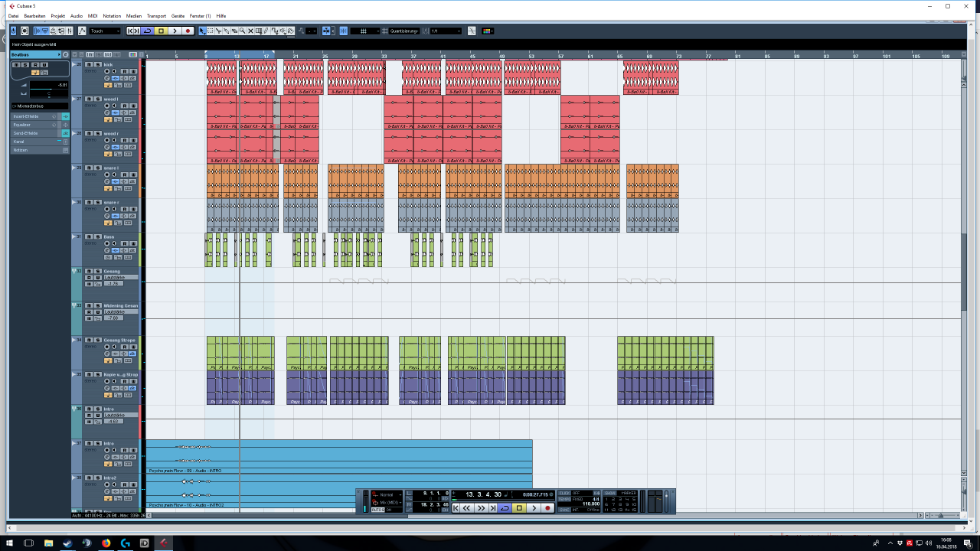Adjust the inspector volume fader at -6.81
Screen dimensions: 980x551
[49, 85]
